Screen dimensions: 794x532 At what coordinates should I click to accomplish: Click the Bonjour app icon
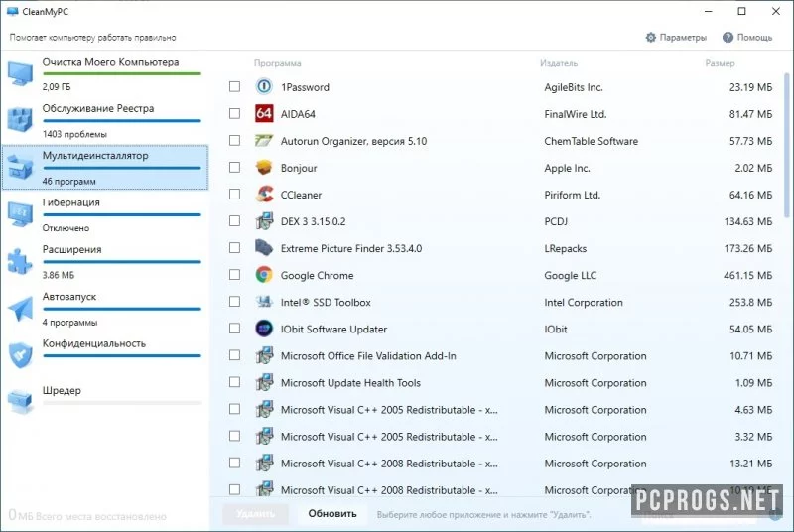point(264,168)
